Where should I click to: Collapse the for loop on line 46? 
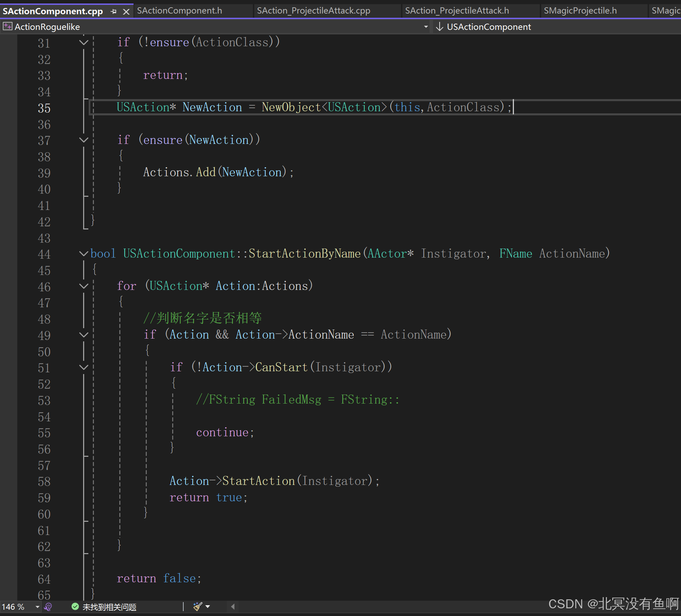[x=83, y=286]
